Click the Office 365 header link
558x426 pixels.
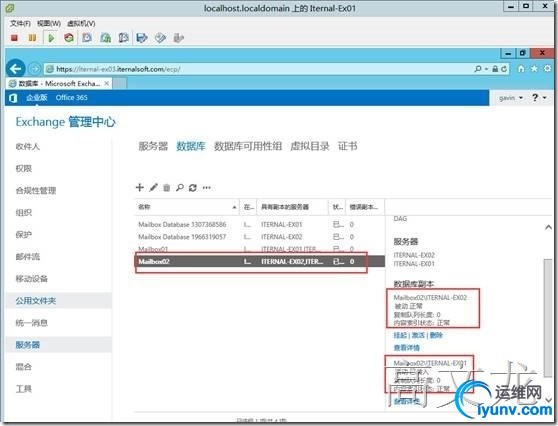[72, 98]
